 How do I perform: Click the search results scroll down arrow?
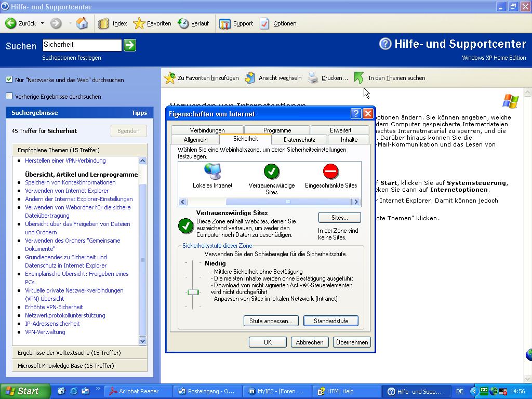click(142, 341)
